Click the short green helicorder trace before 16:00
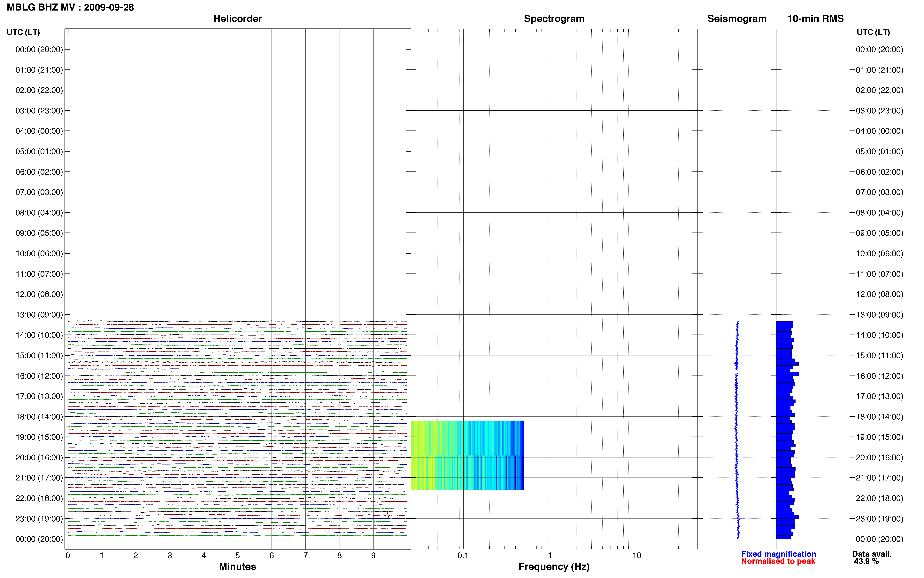 pyautogui.click(x=266, y=372)
